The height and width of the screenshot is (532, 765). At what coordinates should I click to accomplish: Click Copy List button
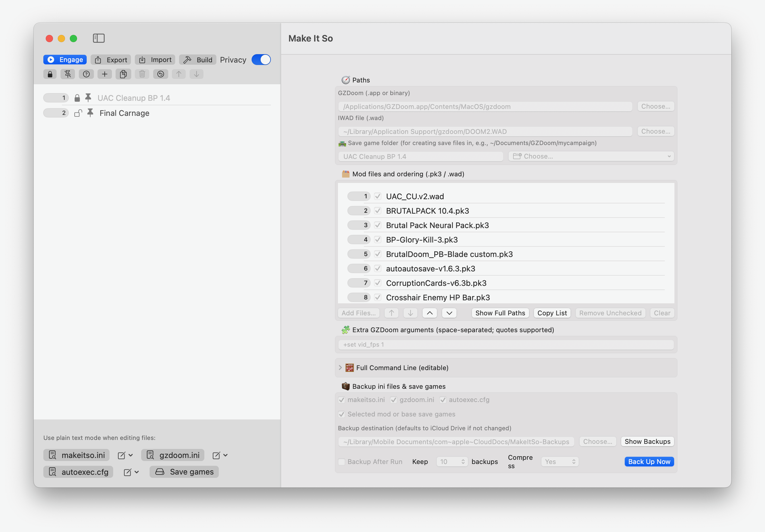[x=552, y=313]
